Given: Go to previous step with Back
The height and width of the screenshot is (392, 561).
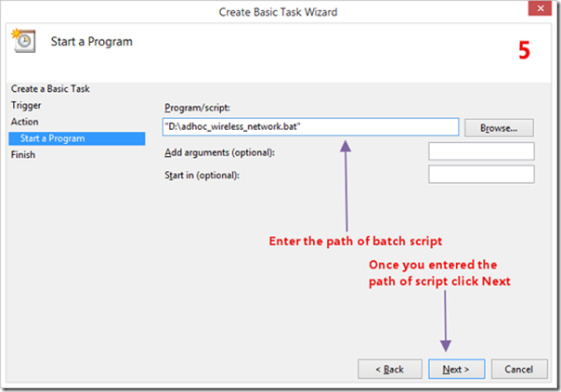Looking at the screenshot, I should [389, 369].
